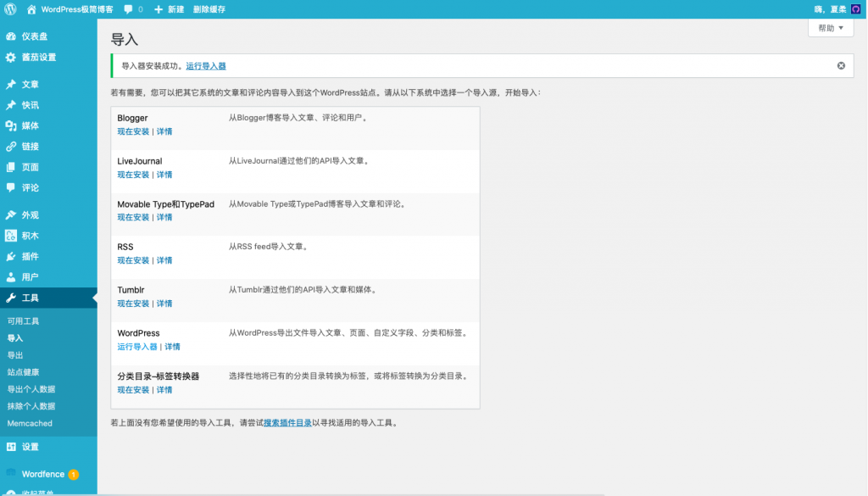Open the WordPress极简博客 site name menu
This screenshot has width=868, height=496.
77,8
